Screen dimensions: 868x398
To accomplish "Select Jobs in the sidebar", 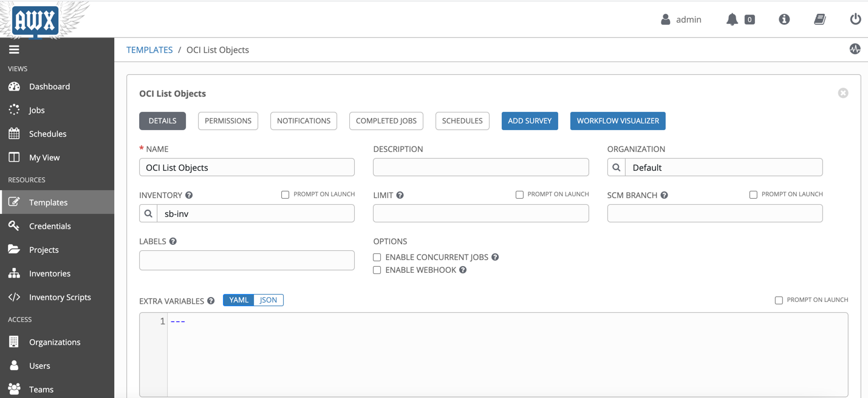I will tap(38, 110).
